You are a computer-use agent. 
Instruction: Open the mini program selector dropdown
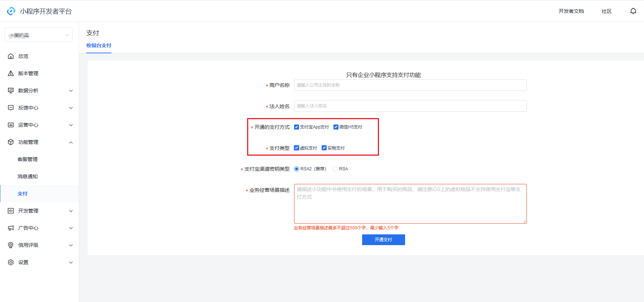click(38, 35)
